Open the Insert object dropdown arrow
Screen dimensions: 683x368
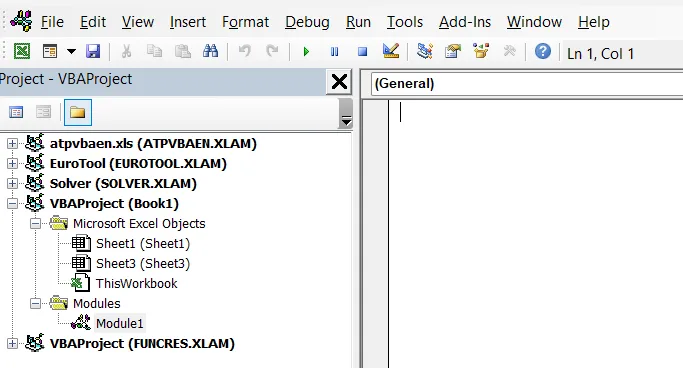(71, 51)
